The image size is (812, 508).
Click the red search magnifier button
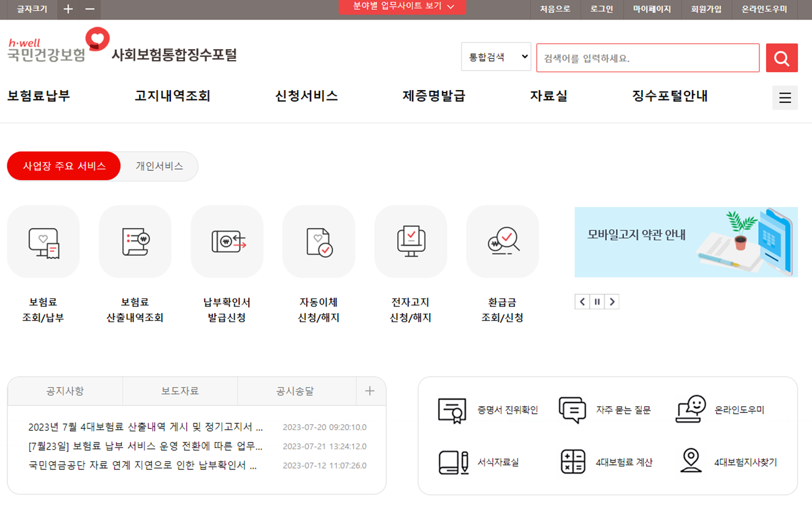[x=782, y=58]
